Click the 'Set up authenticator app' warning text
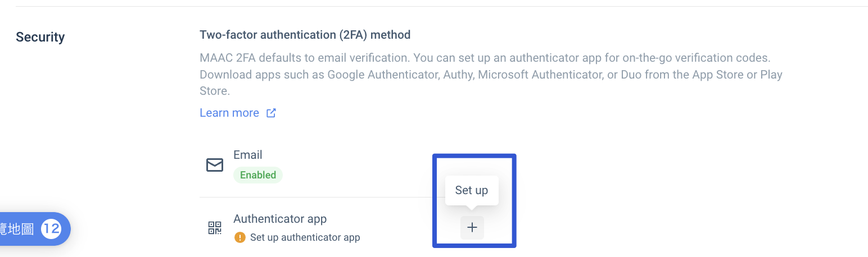Image resolution: width=868 pixels, height=257 pixels. tap(305, 237)
